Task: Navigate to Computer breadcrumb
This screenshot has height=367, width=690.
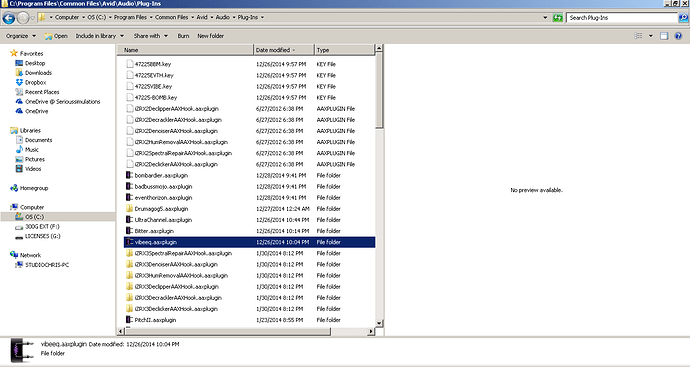Action: point(67,18)
